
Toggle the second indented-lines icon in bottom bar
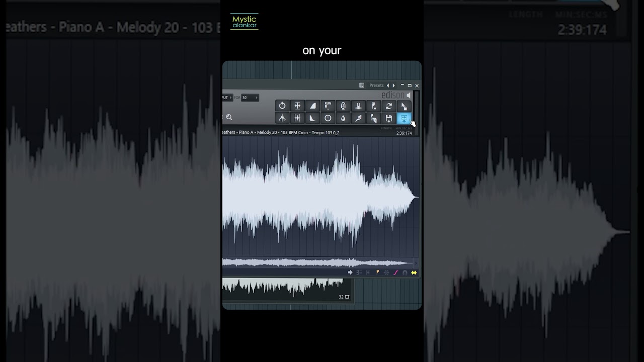[x=368, y=273]
